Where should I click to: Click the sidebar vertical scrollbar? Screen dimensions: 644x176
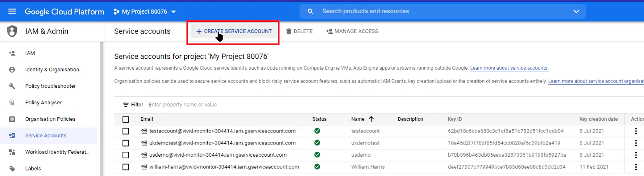[x=101, y=109]
